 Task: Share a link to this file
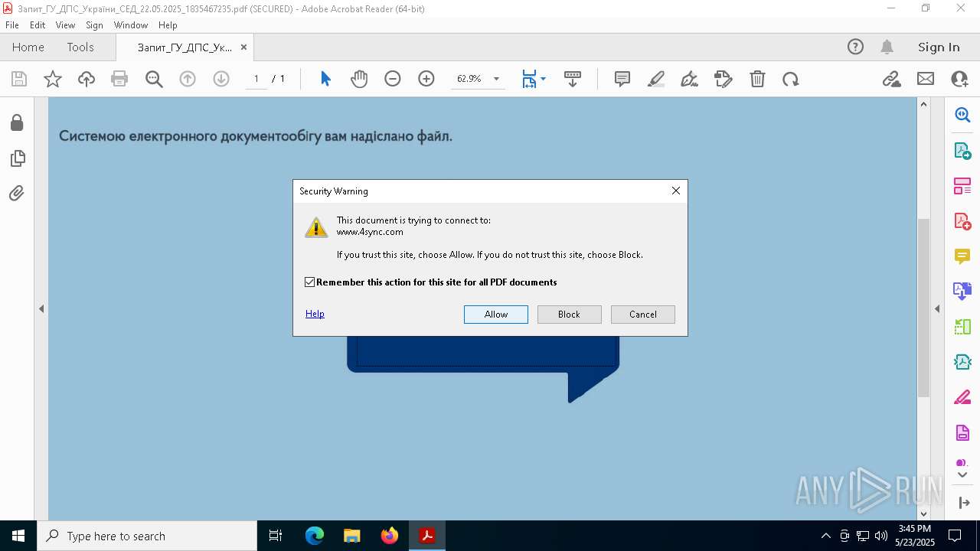(892, 79)
